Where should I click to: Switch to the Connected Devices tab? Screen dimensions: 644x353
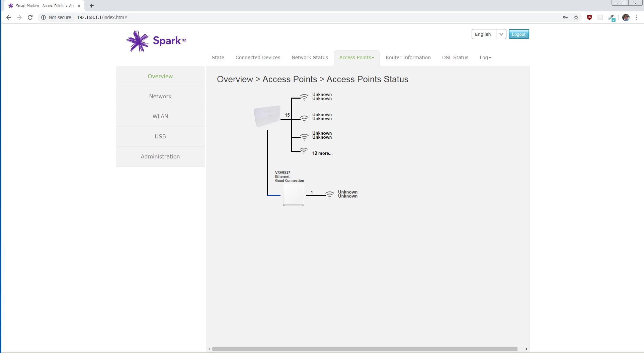click(258, 57)
